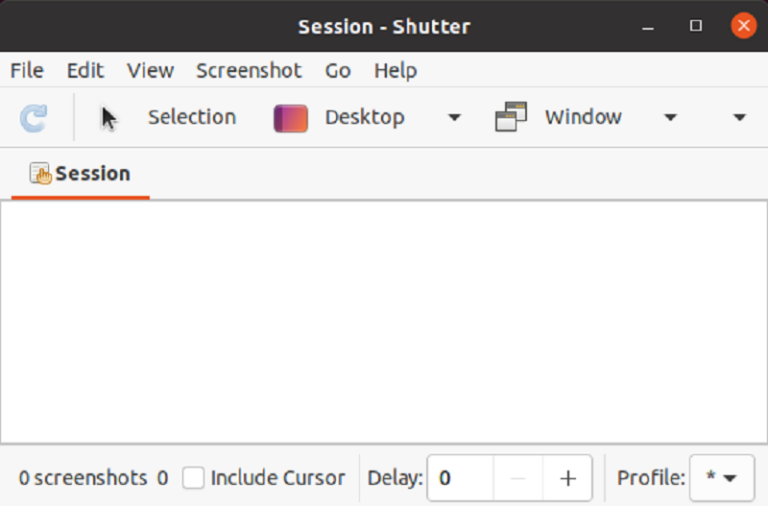Viewport: 768px width, 506px height.
Task: Decrease the delay with minus button
Action: point(518,478)
